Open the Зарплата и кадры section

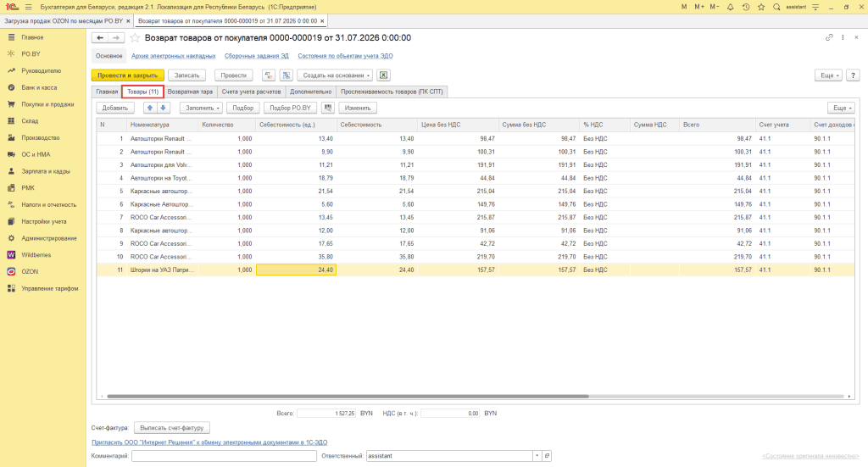[46, 171]
